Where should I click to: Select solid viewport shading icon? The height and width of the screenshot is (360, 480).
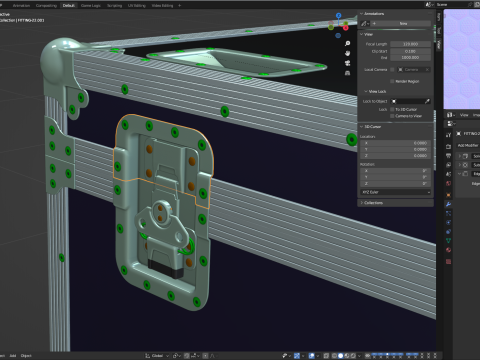(x=340, y=356)
